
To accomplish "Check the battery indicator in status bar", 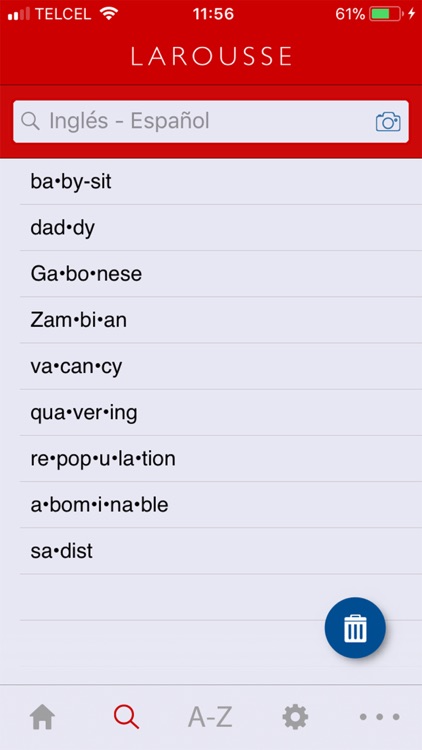I will pyautogui.click(x=386, y=14).
